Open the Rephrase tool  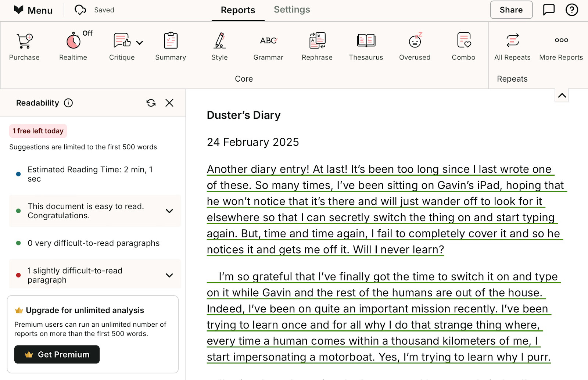pos(317,45)
